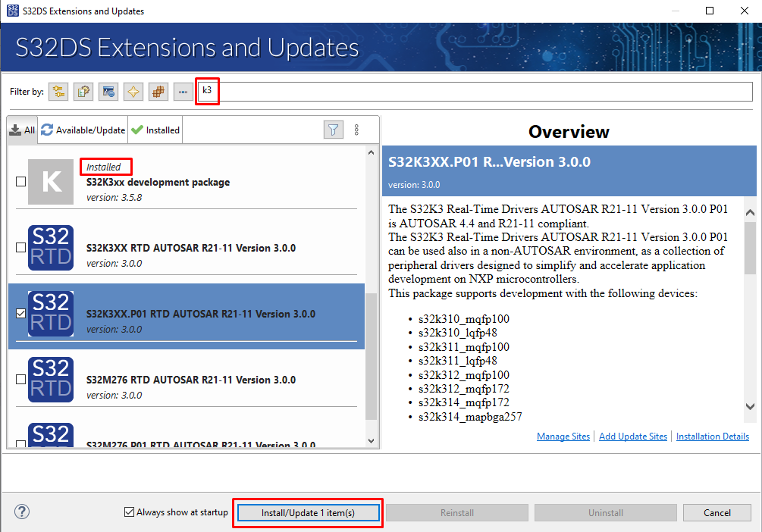Click Install/Update 1 item(s) button

coord(308,513)
